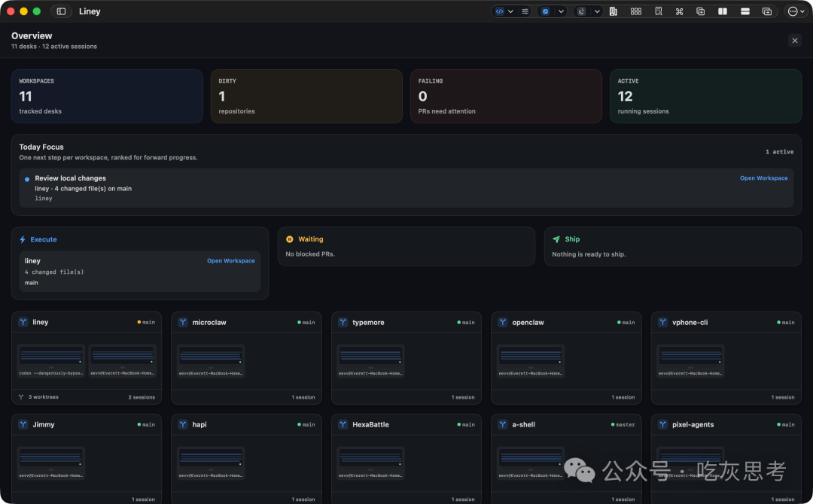813x504 pixels.
Task: Select the Workspaces summary card
Action: [107, 96]
